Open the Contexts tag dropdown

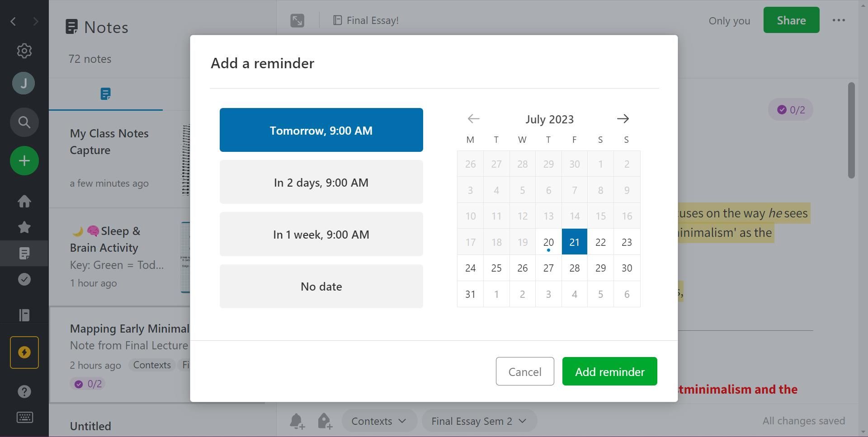(x=379, y=421)
